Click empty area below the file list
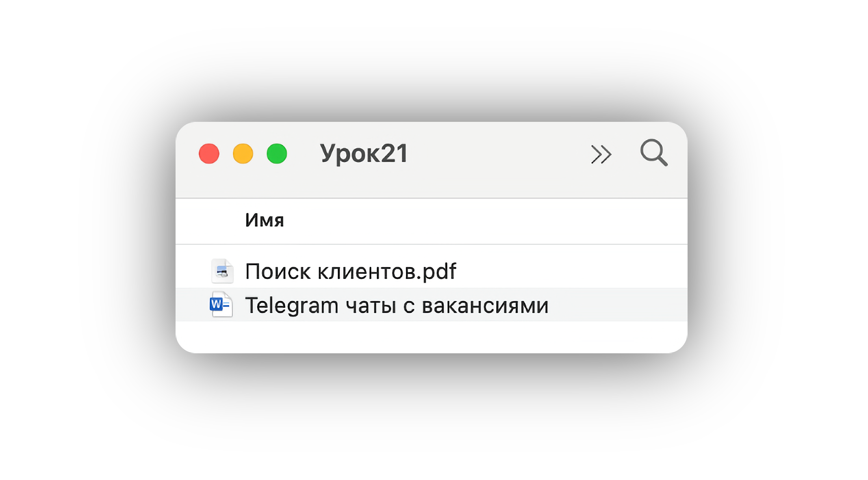Viewport: 868px width, 480px height. click(x=431, y=337)
